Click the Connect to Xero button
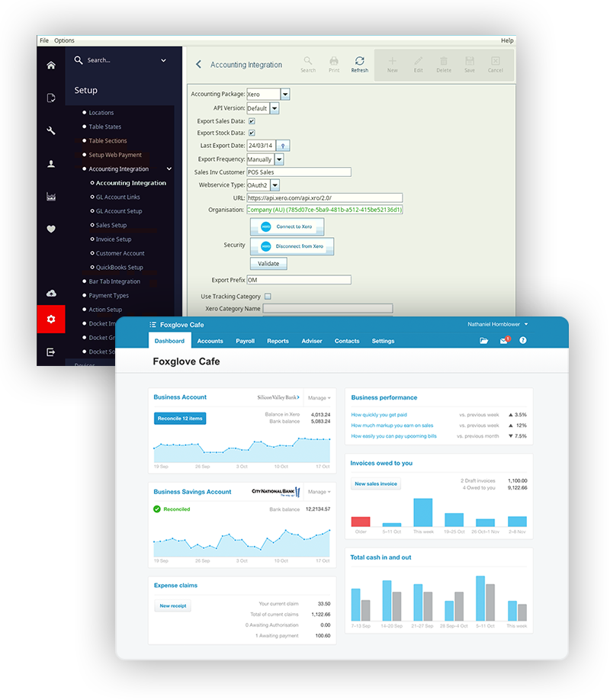 pyautogui.click(x=286, y=227)
